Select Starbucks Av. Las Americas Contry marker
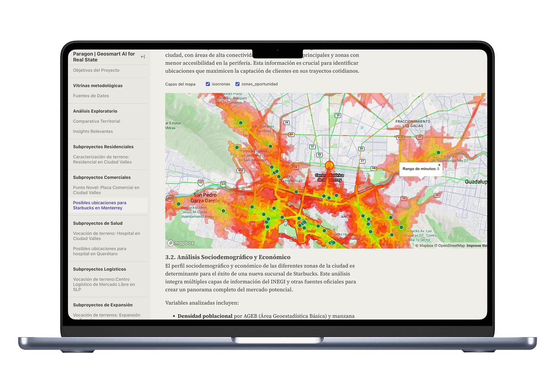The height and width of the screenshot is (392, 555). pyautogui.click(x=401, y=227)
